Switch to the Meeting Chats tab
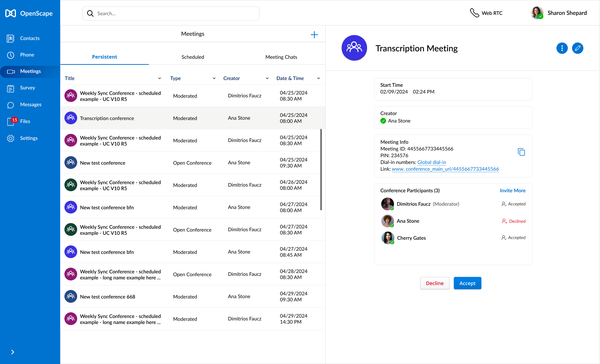600x364 pixels. [x=281, y=57]
